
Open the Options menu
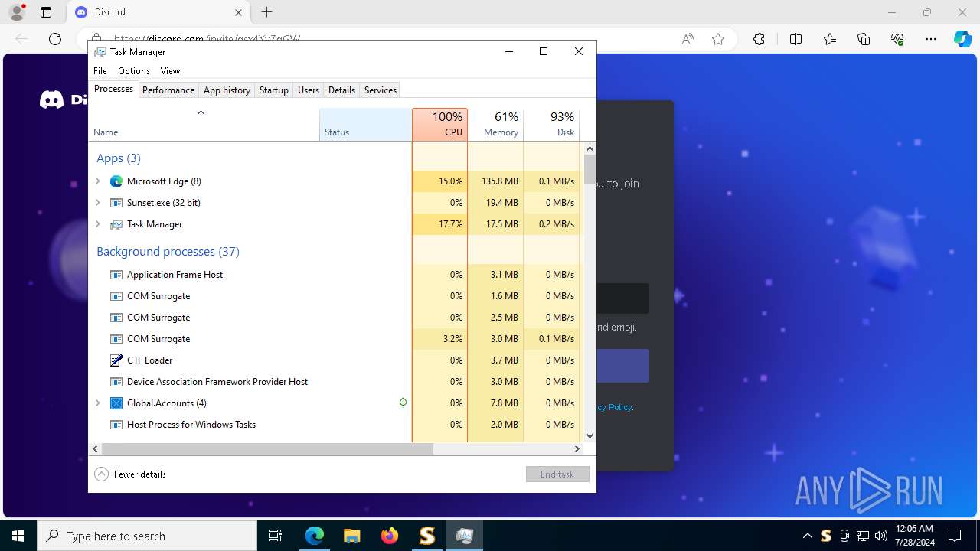click(134, 71)
